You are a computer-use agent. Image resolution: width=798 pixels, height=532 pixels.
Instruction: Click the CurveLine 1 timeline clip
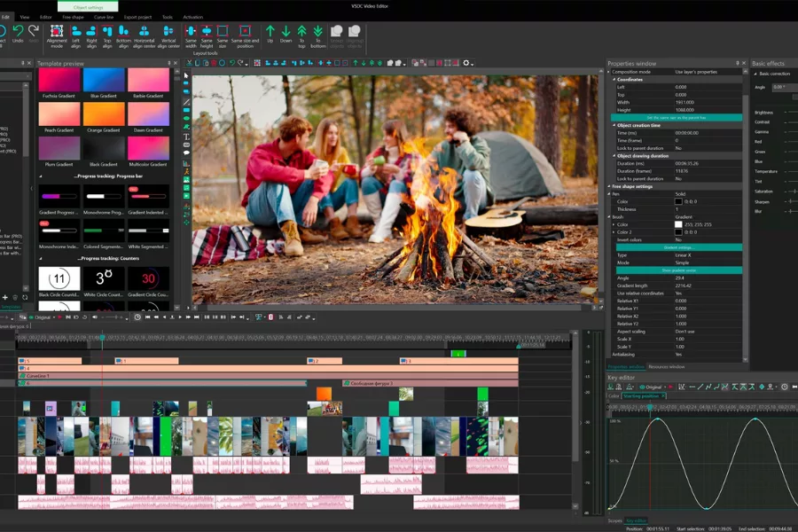[x=268, y=376]
